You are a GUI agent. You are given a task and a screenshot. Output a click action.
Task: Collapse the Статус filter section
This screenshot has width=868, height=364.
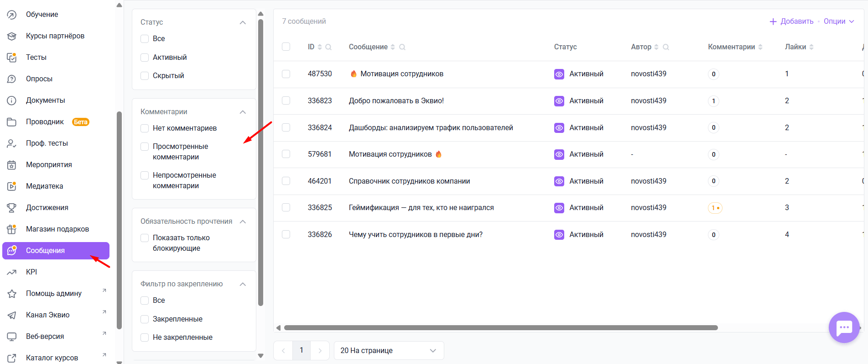pos(243,22)
